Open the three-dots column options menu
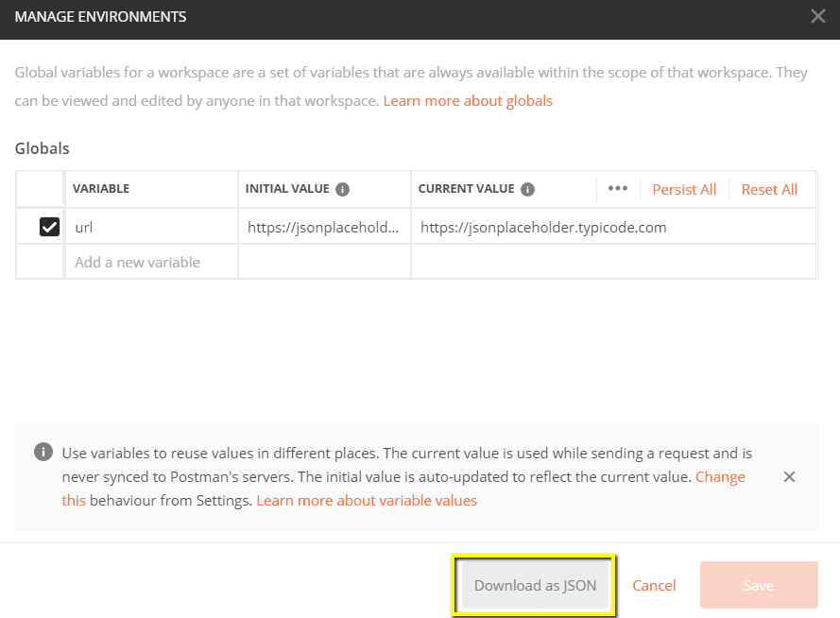The image size is (840, 618). click(618, 189)
